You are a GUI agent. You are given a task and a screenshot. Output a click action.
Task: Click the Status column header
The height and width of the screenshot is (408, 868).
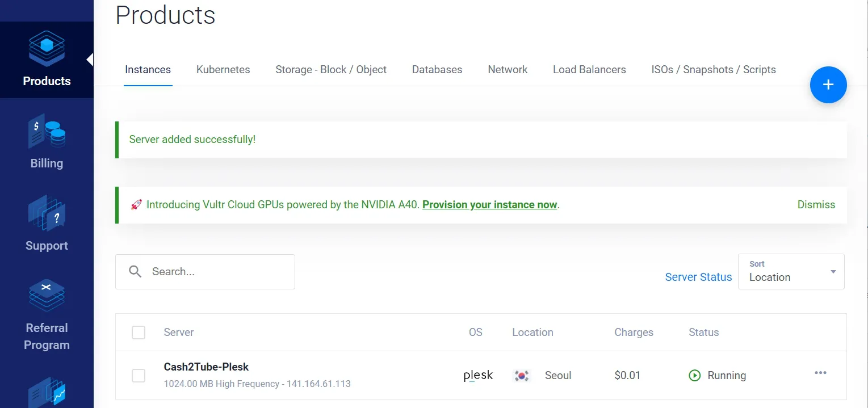704,333
